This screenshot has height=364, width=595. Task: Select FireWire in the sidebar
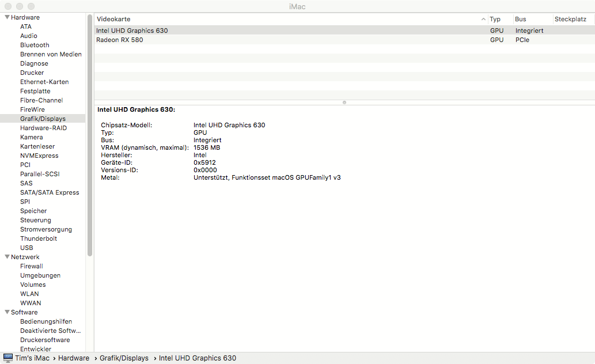tap(32, 109)
